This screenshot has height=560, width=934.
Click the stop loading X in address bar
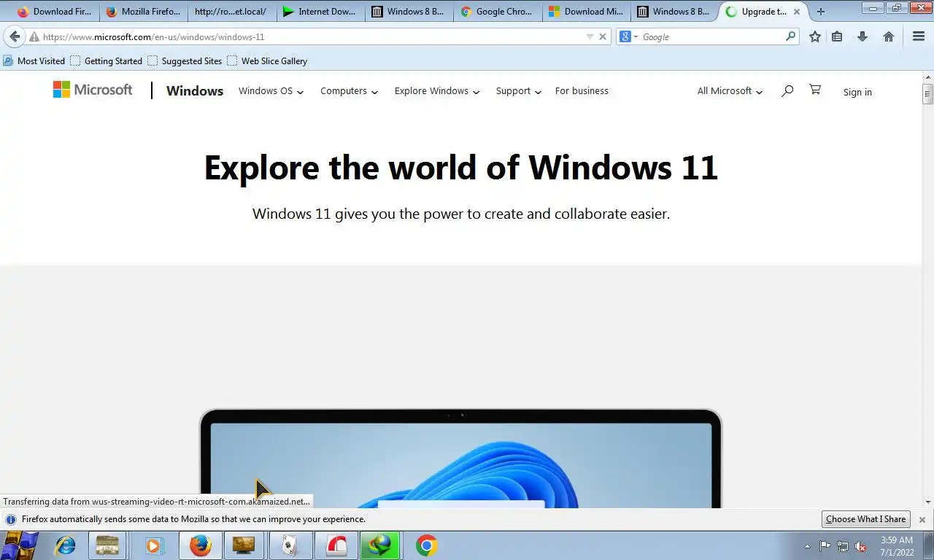(x=603, y=36)
